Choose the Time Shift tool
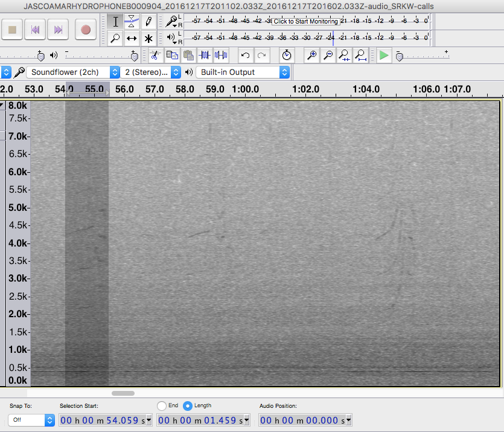Image resolution: width=504 pixels, height=432 pixels. coord(132,38)
